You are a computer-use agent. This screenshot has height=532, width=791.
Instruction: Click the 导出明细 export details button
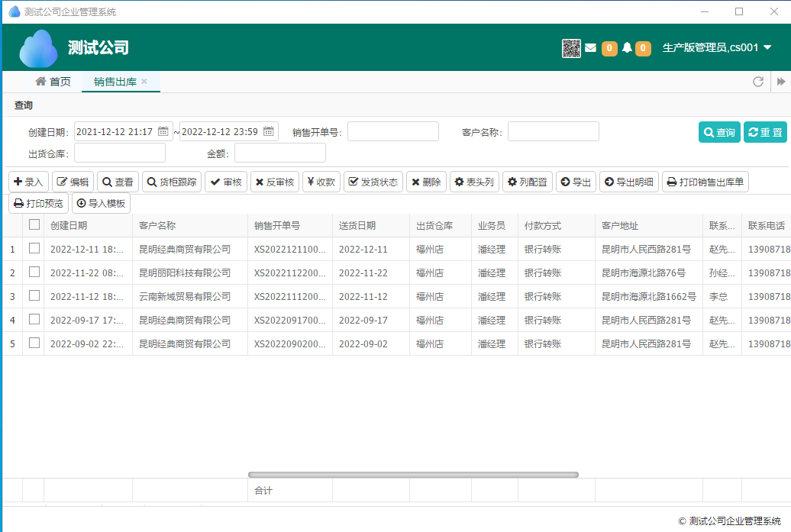(629, 182)
